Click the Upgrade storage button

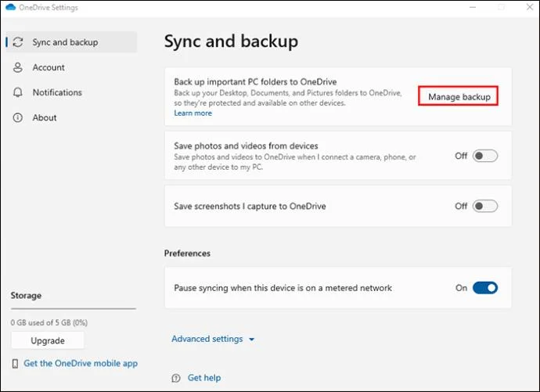(x=48, y=340)
